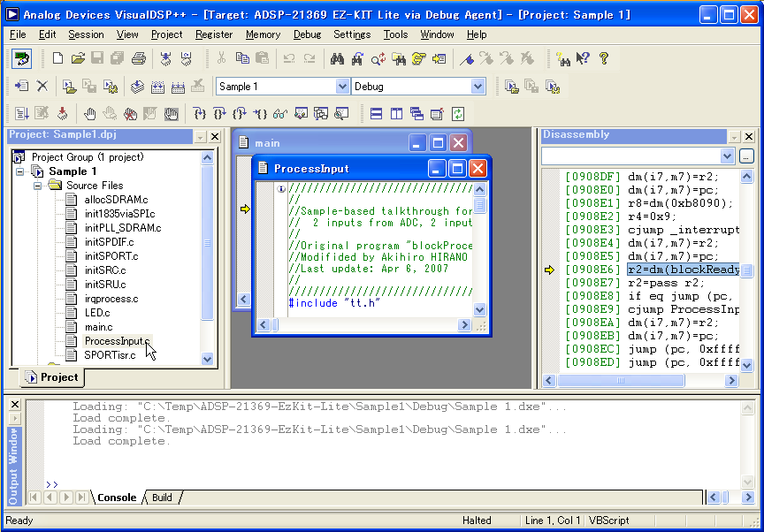
Task: Click the Copy icon in toolbar
Action: [242, 59]
